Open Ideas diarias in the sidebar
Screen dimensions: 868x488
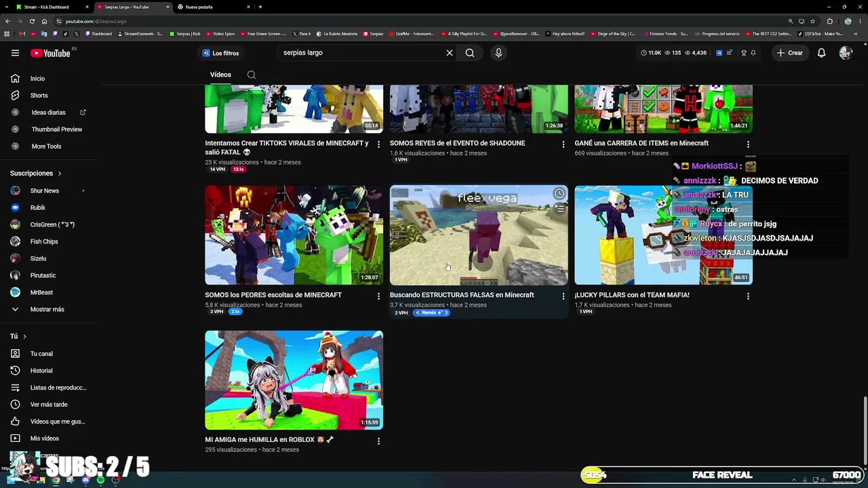48,113
